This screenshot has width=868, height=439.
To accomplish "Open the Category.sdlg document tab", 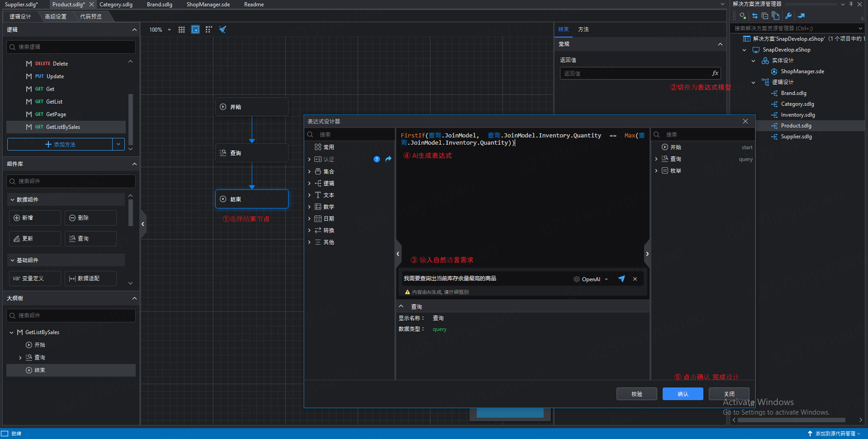I will 116,5.
